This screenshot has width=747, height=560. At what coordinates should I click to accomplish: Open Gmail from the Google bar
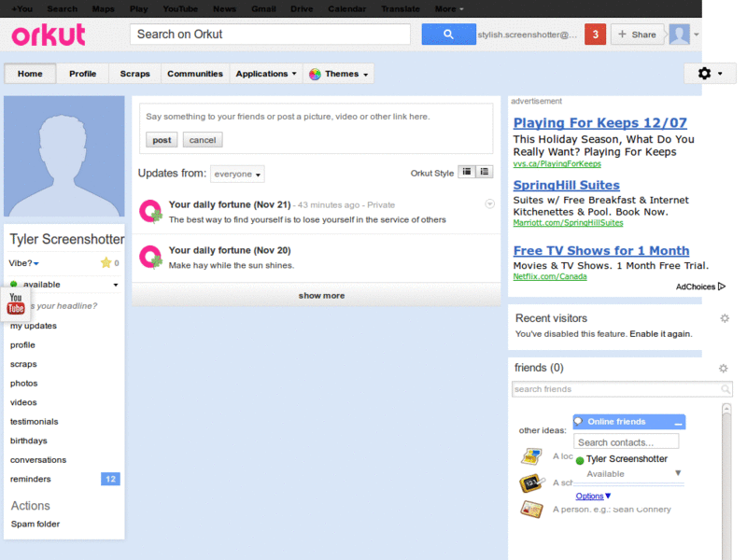pyautogui.click(x=263, y=8)
